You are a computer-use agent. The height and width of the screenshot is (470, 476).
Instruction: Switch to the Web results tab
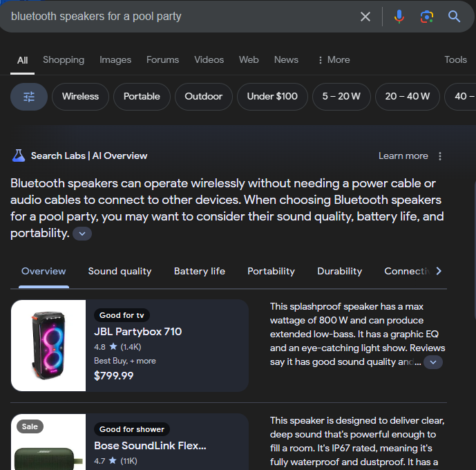(249, 60)
